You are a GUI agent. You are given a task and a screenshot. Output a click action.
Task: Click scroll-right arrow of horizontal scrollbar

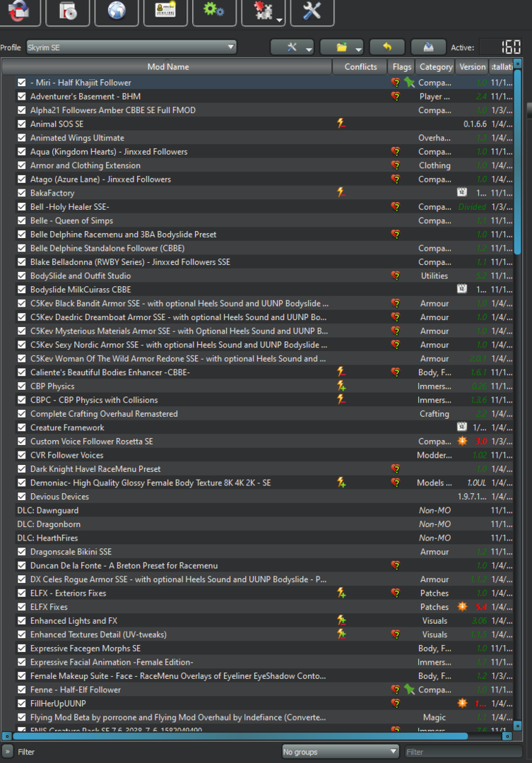click(x=507, y=736)
